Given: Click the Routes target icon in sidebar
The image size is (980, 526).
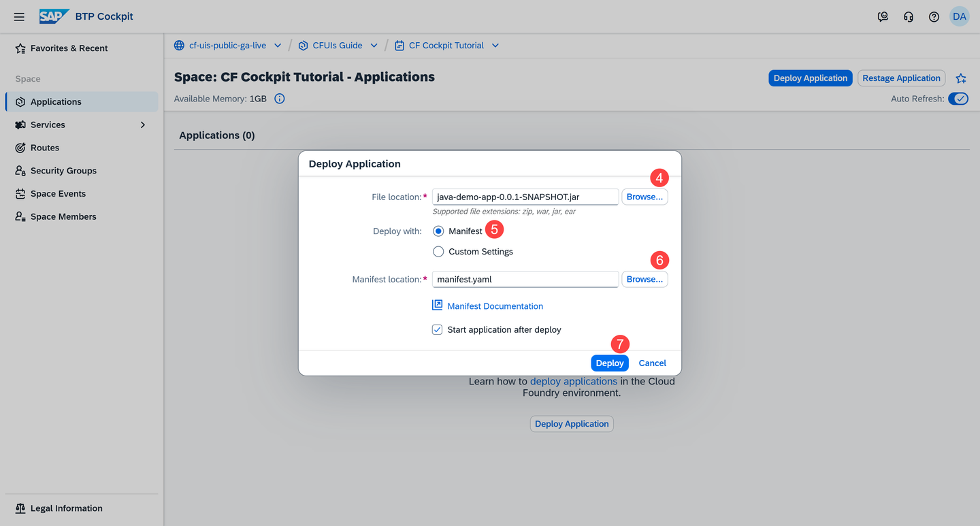Looking at the screenshot, I should (x=20, y=148).
